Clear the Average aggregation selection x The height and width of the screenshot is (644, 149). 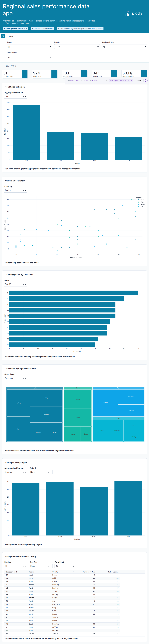click(24, 472)
